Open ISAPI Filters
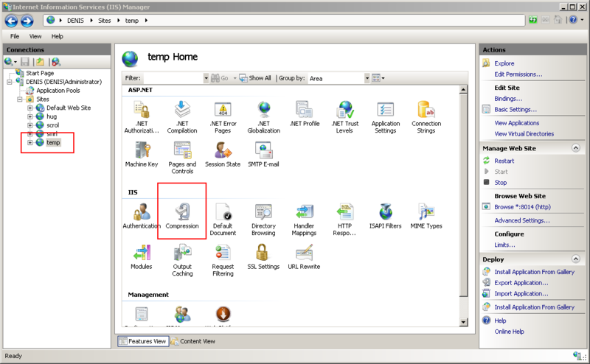 tap(386, 216)
